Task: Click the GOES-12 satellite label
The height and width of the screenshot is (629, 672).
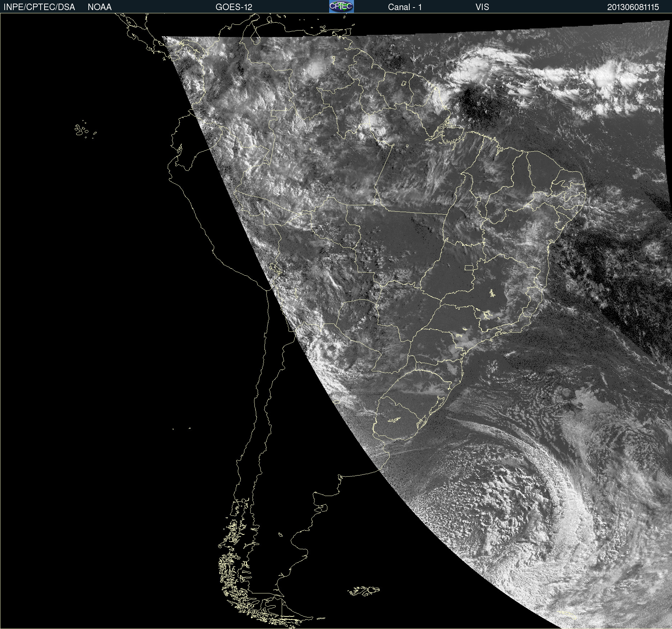Action: (x=234, y=7)
